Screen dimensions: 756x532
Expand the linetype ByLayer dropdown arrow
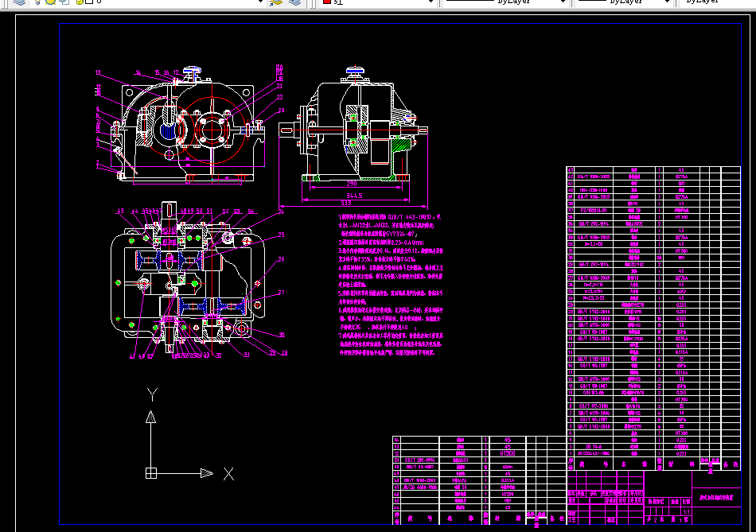pos(562,2)
